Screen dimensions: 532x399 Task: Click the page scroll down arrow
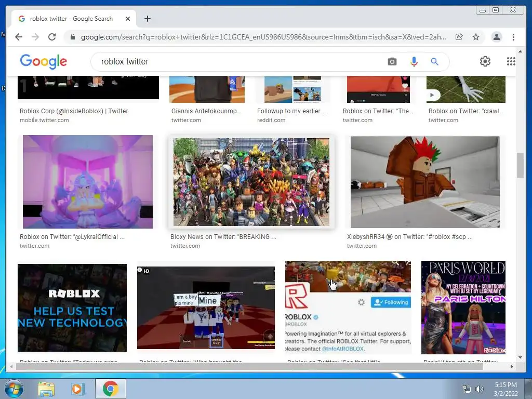coord(520,357)
